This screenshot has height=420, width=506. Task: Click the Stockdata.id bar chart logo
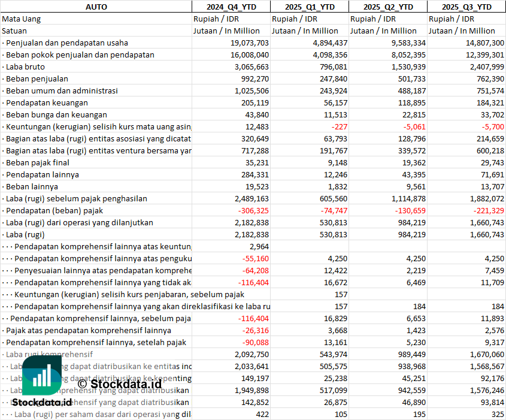tap(41, 376)
